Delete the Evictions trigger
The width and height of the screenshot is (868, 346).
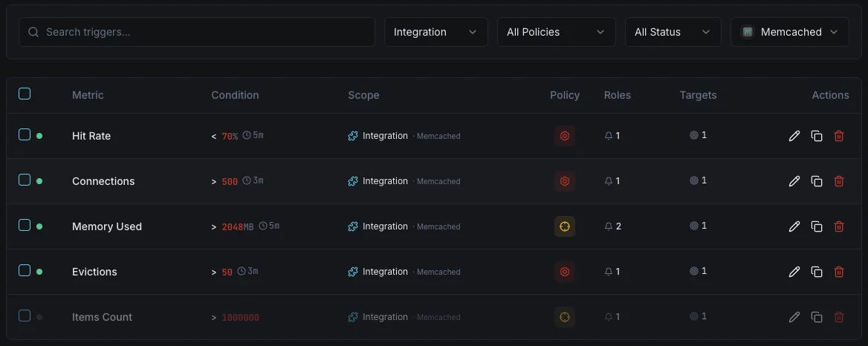[x=839, y=272]
